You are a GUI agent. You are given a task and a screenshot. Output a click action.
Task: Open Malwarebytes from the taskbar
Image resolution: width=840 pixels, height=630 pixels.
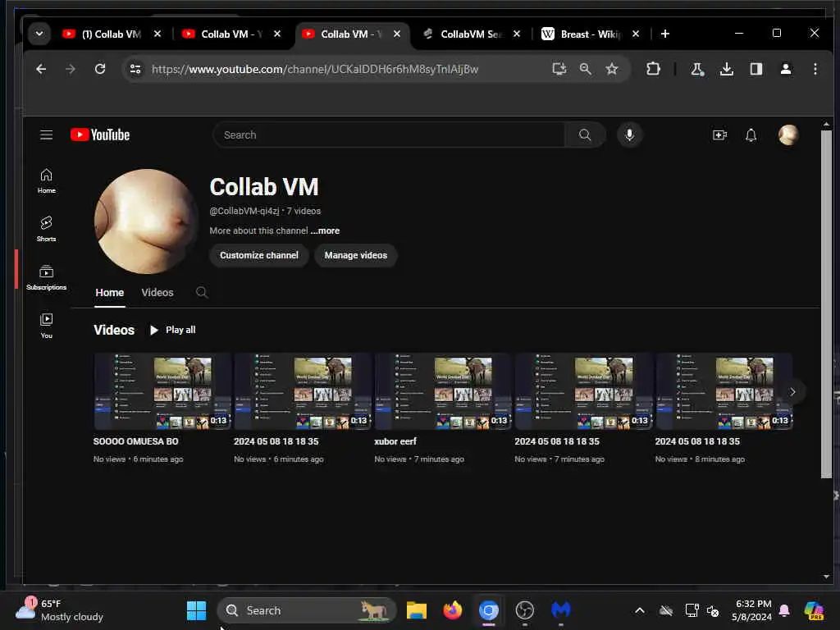[561, 610]
